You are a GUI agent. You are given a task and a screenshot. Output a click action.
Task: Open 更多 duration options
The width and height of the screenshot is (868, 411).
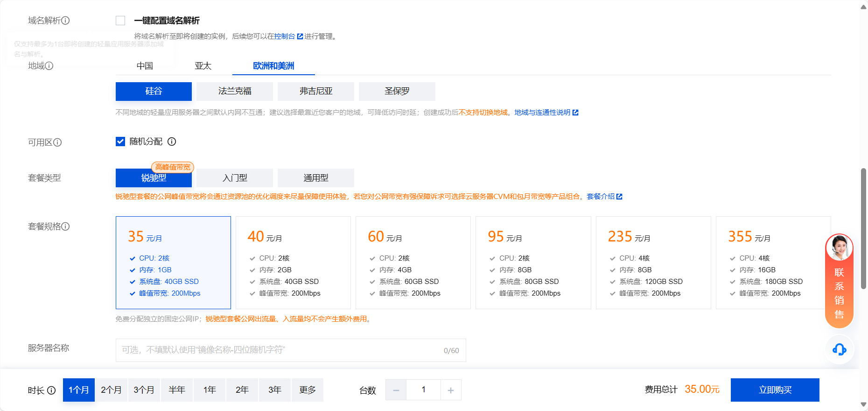(x=308, y=390)
